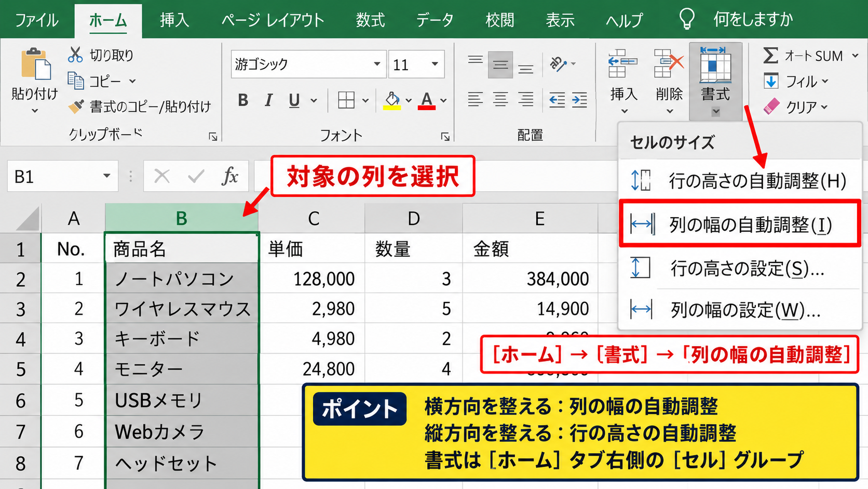Viewport: 868px width, 489px height.
Task: Align text to the right
Action: coord(526,99)
